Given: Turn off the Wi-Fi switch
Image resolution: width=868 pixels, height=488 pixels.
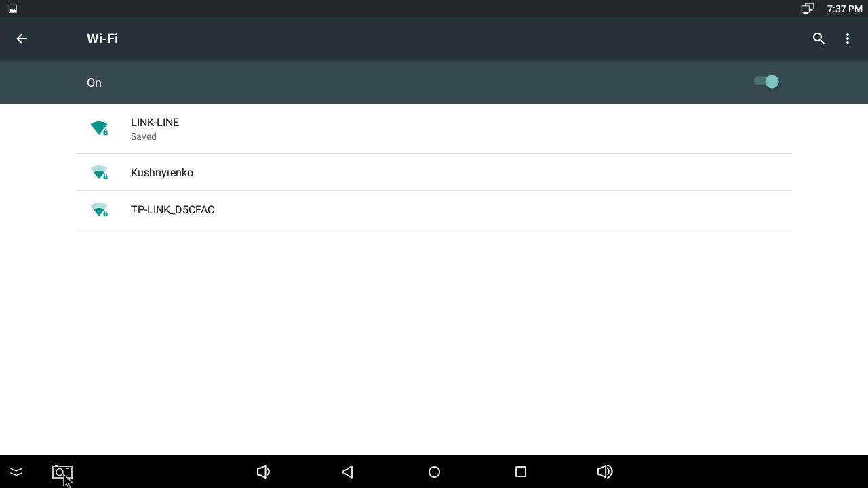Looking at the screenshot, I should point(766,82).
